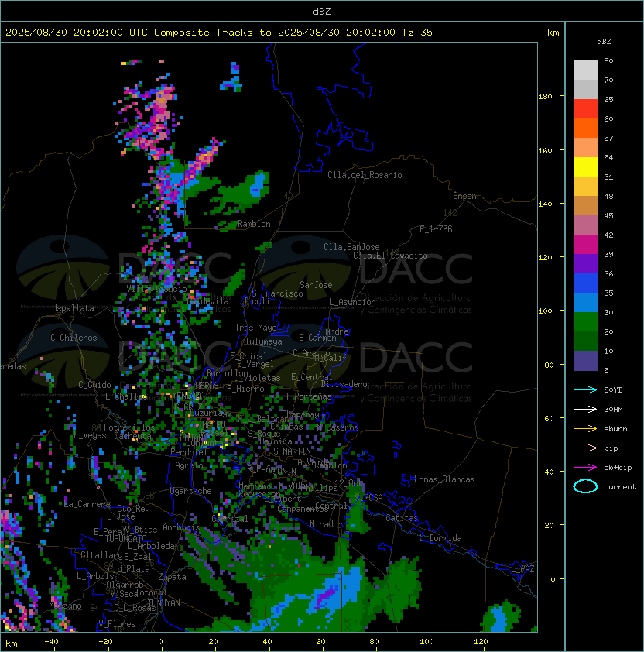The image size is (644, 652).
Task: Click the 160 km vertical axis label
Action: pyautogui.click(x=545, y=150)
